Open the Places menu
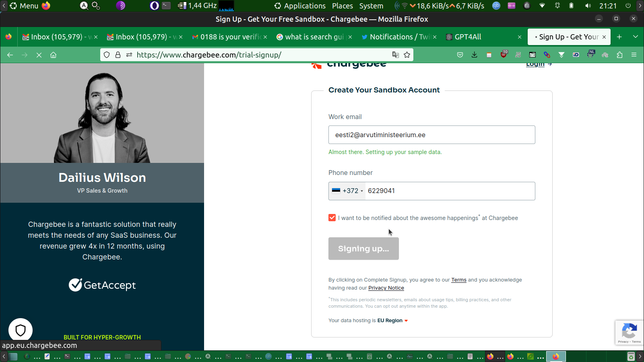Image resolution: width=644 pixels, height=362 pixels. pos(343,6)
